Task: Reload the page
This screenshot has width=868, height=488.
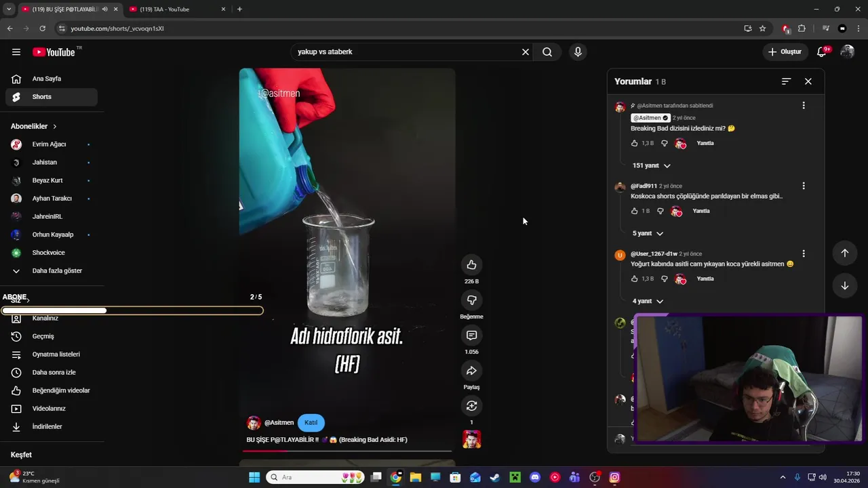Action: click(42, 28)
